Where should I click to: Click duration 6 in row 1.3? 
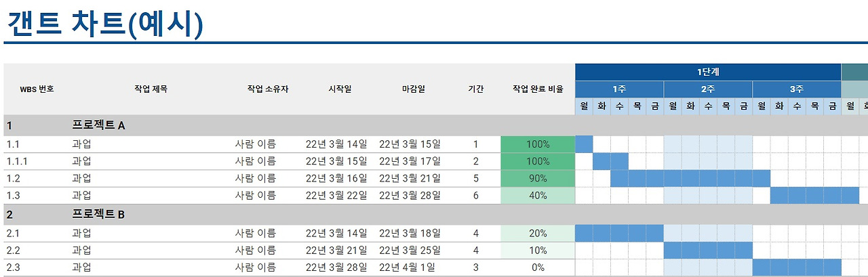pyautogui.click(x=476, y=196)
